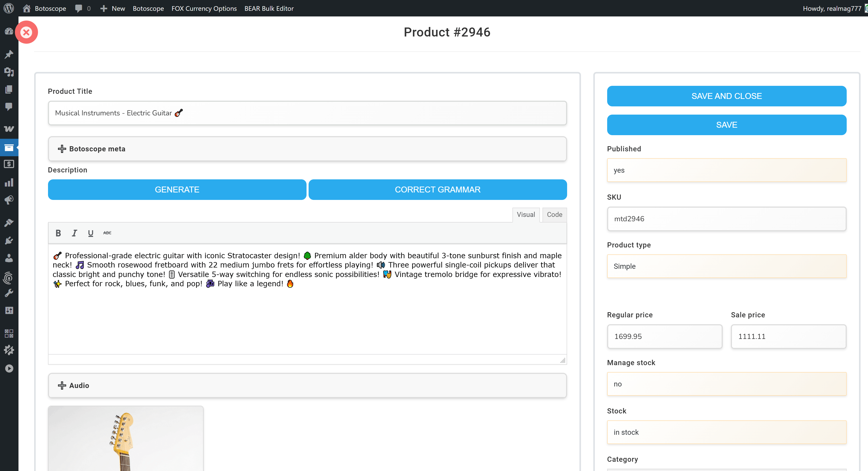Open WordPress logo menu
The image size is (868, 471).
pos(9,8)
